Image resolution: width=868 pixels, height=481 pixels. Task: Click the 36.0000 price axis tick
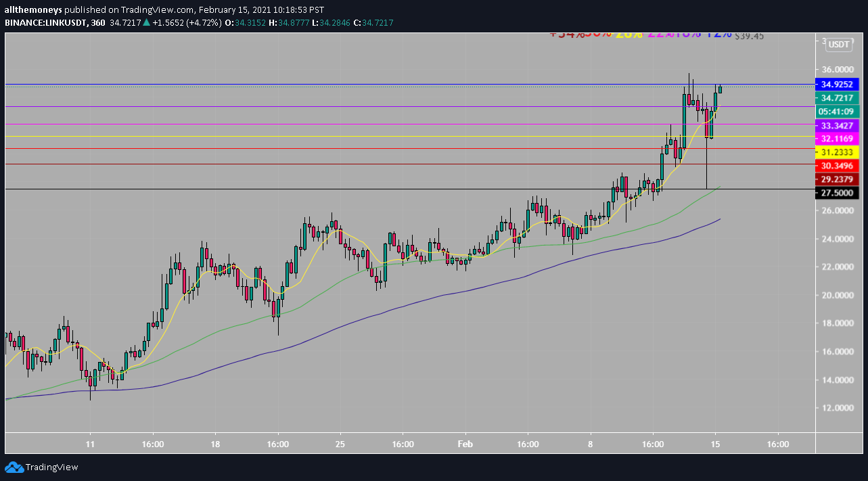point(837,69)
